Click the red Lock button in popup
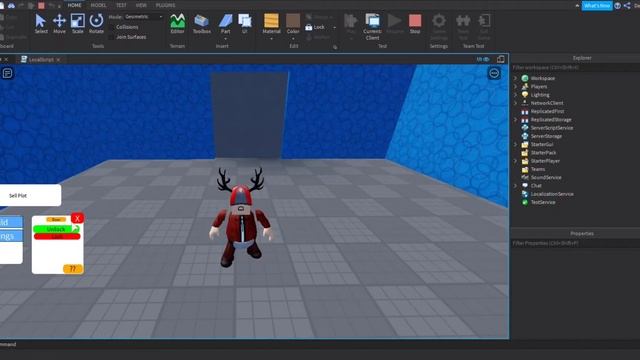This screenshot has height=360, width=640. [x=57, y=236]
